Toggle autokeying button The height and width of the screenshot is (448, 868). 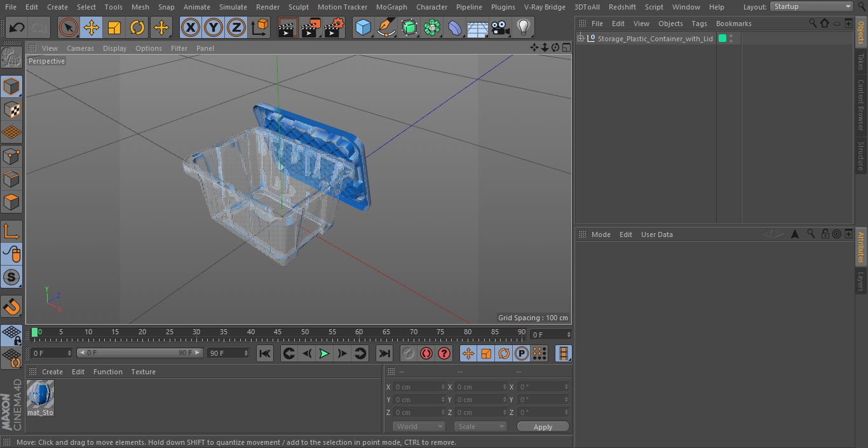[426, 353]
